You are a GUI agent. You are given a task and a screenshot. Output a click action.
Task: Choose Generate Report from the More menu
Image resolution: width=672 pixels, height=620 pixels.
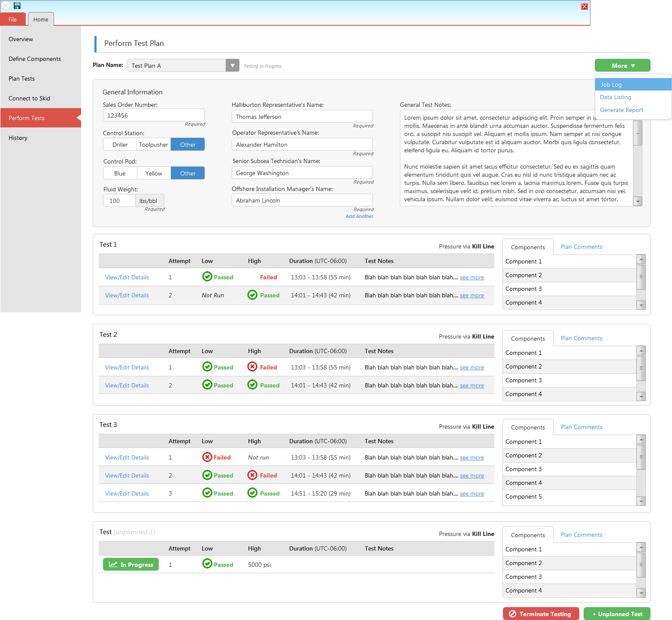click(x=621, y=110)
